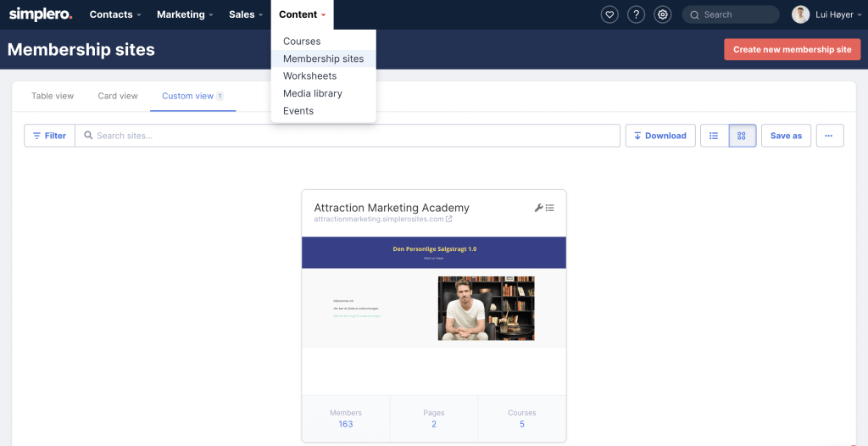Image resolution: width=868 pixels, height=446 pixels.
Task: Select Courses from the Content menu
Action: pyautogui.click(x=323, y=41)
